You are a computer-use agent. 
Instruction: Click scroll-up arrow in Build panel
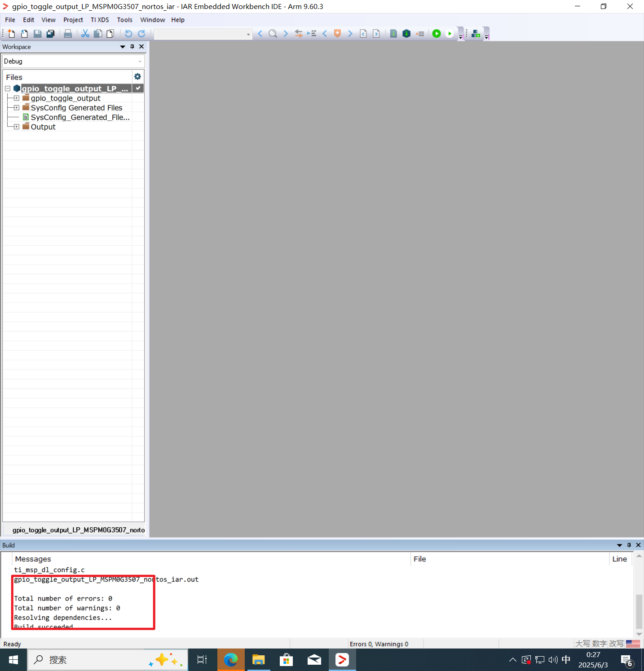tap(639, 556)
